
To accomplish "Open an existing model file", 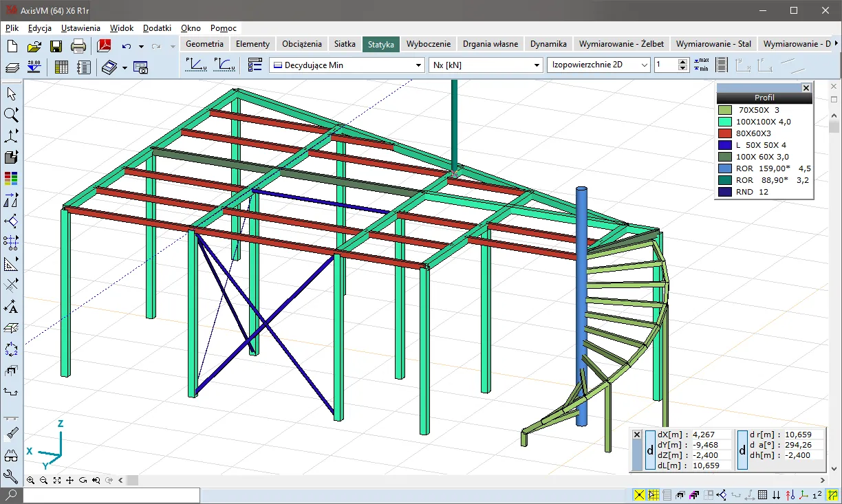I will pos(34,47).
